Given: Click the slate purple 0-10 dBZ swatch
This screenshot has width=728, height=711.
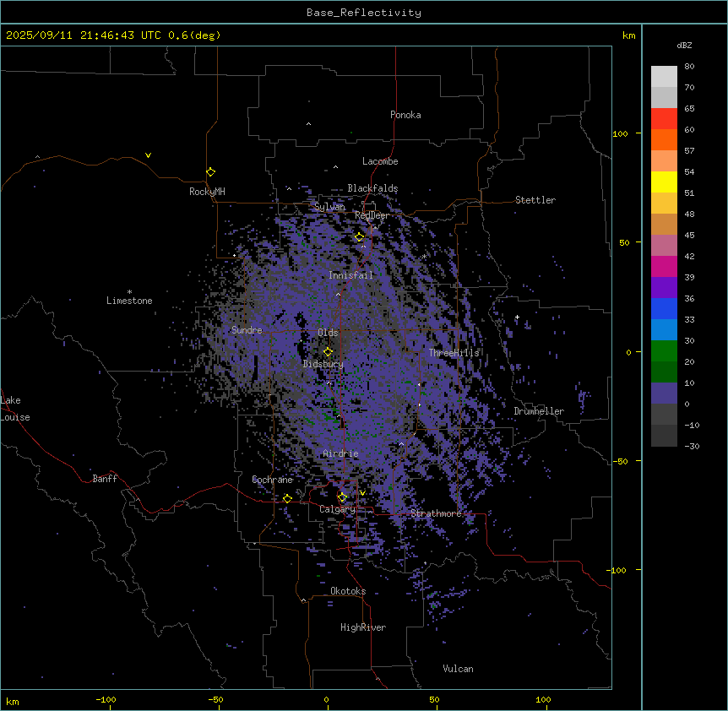Looking at the screenshot, I should [664, 393].
